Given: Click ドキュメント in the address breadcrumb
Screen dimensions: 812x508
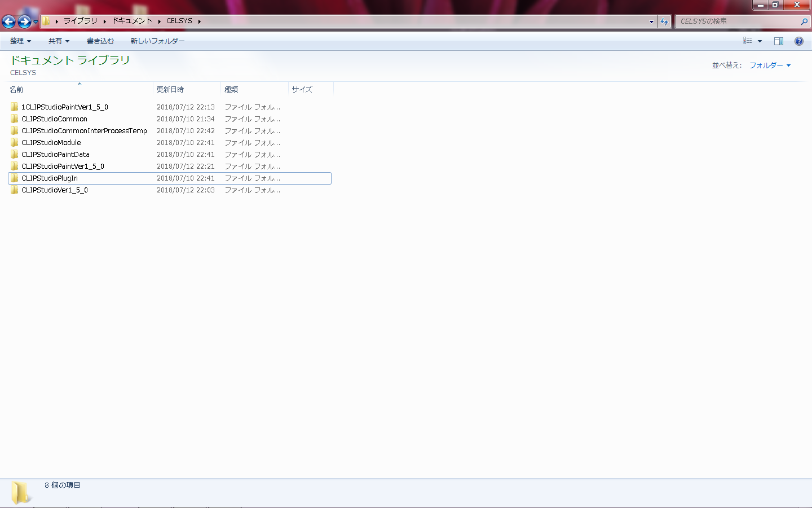Looking at the screenshot, I should tap(132, 21).
